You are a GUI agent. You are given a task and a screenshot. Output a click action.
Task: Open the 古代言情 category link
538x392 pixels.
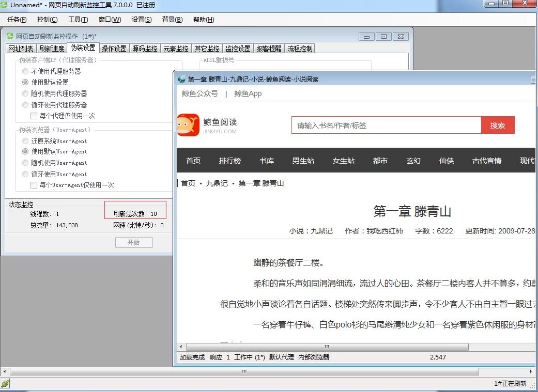click(x=487, y=161)
